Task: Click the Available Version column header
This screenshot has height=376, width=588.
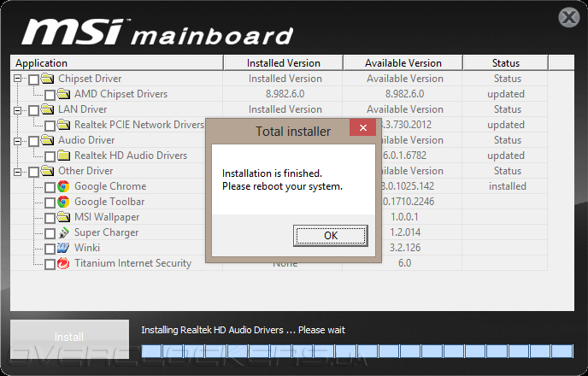Action: (x=403, y=62)
